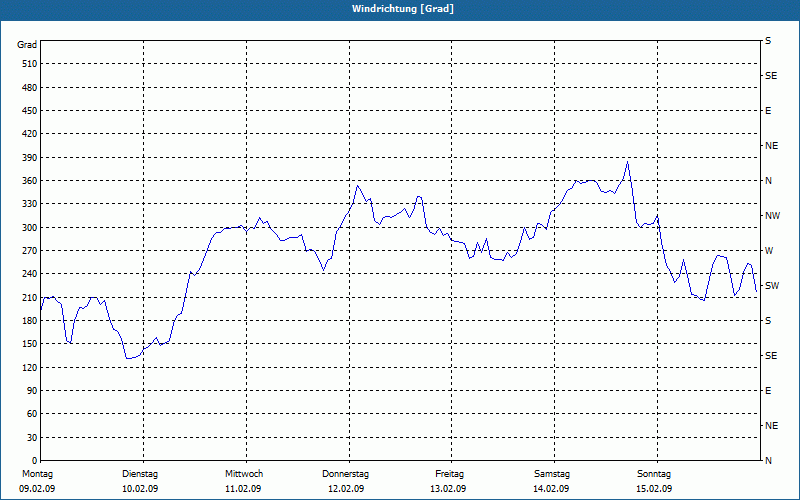
Task: Click the 0 degree axis label
Action: pyautogui.click(x=35, y=460)
